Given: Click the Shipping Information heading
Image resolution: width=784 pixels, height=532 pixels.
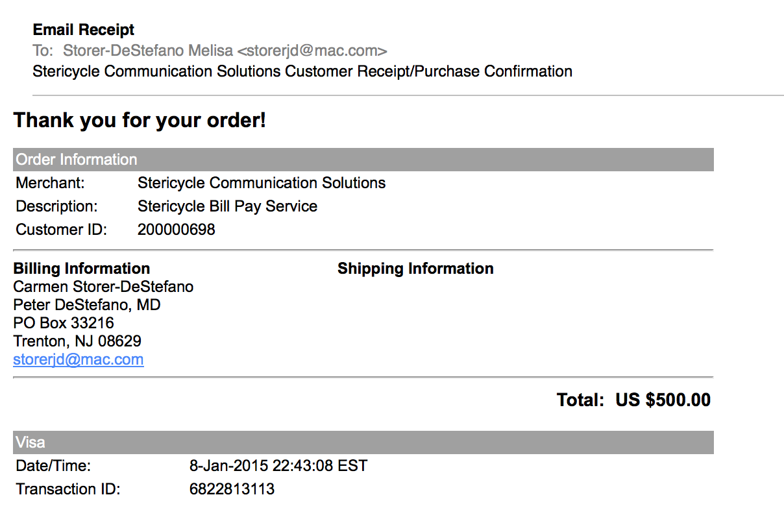Looking at the screenshot, I should [415, 269].
